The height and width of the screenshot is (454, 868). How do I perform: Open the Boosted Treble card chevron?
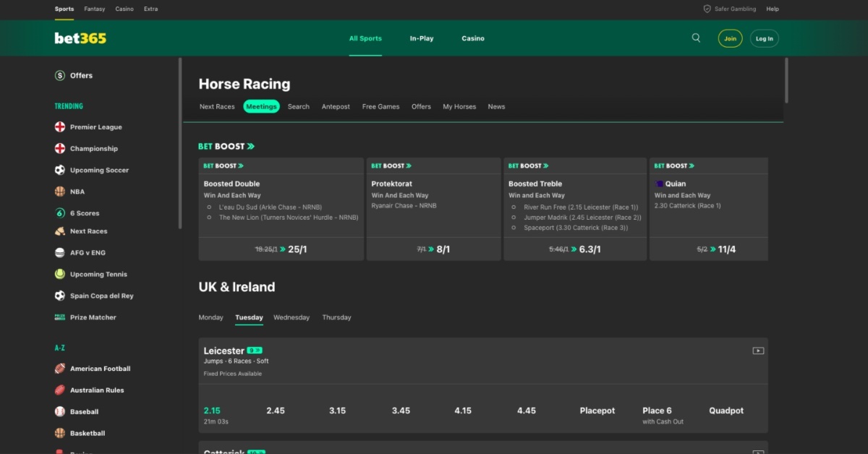pos(545,166)
